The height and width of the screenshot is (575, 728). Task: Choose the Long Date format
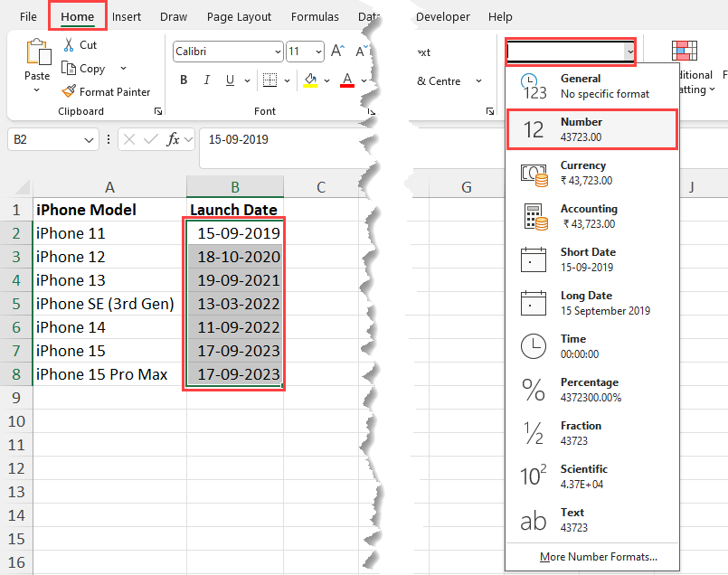click(x=592, y=303)
